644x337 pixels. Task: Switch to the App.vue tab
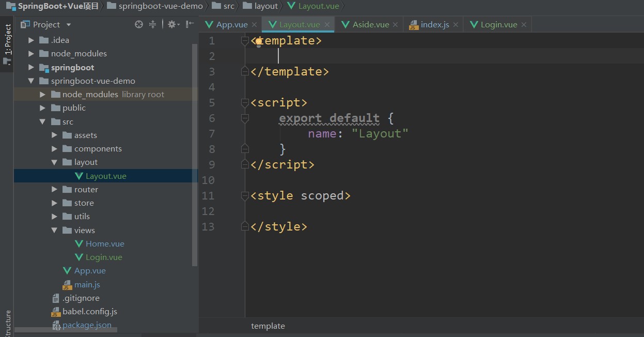click(x=231, y=24)
